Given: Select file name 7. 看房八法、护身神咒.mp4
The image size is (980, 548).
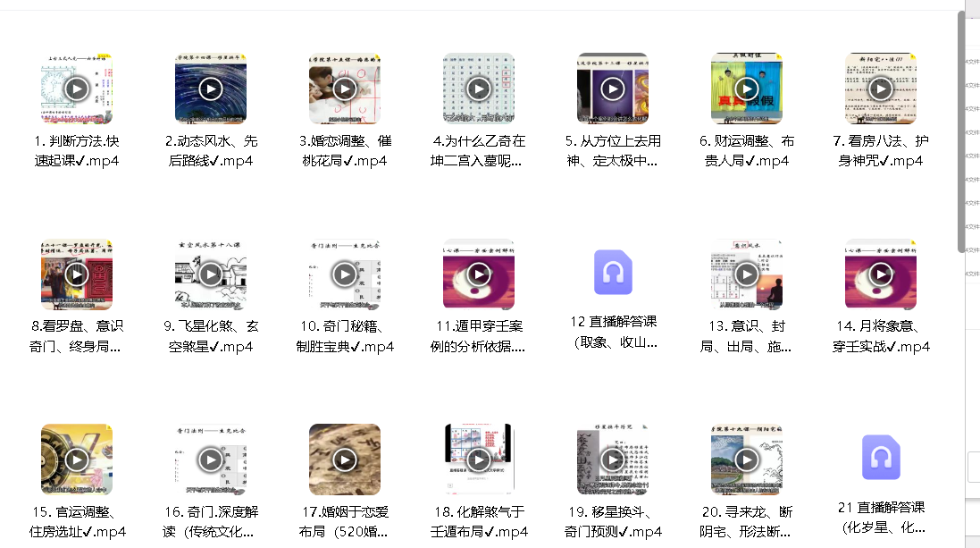Looking at the screenshot, I should (x=881, y=151).
